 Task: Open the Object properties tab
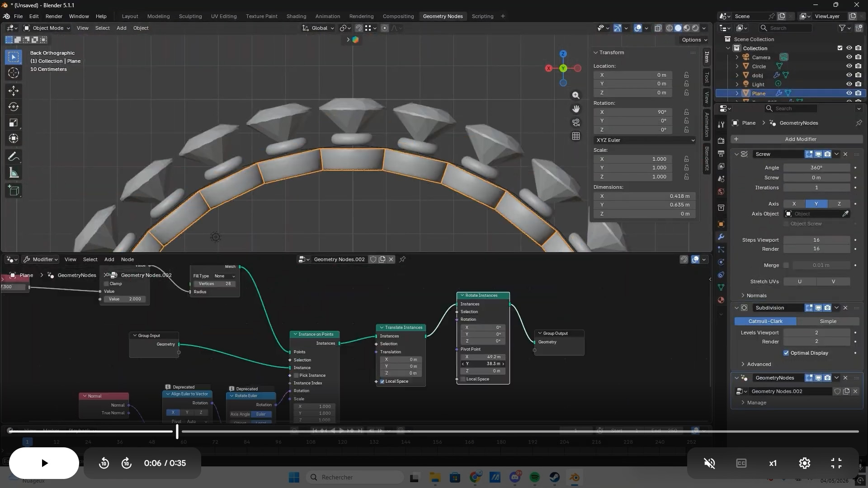tap(721, 224)
